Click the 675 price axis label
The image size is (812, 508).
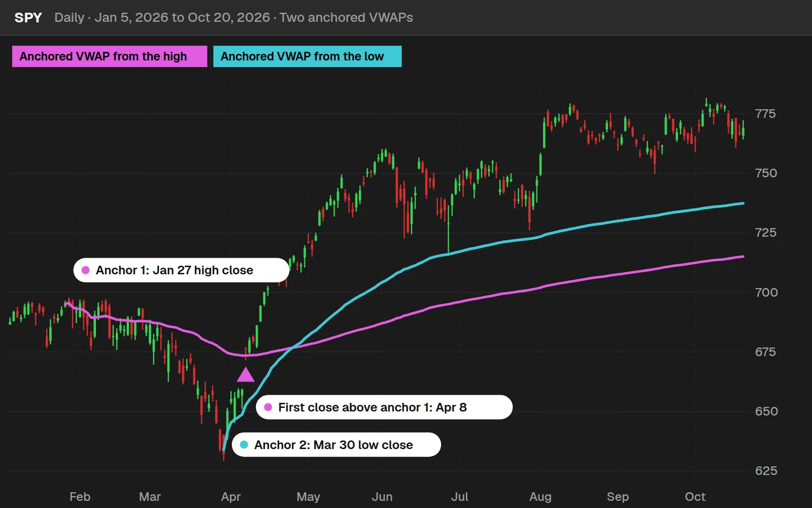pyautogui.click(x=765, y=352)
